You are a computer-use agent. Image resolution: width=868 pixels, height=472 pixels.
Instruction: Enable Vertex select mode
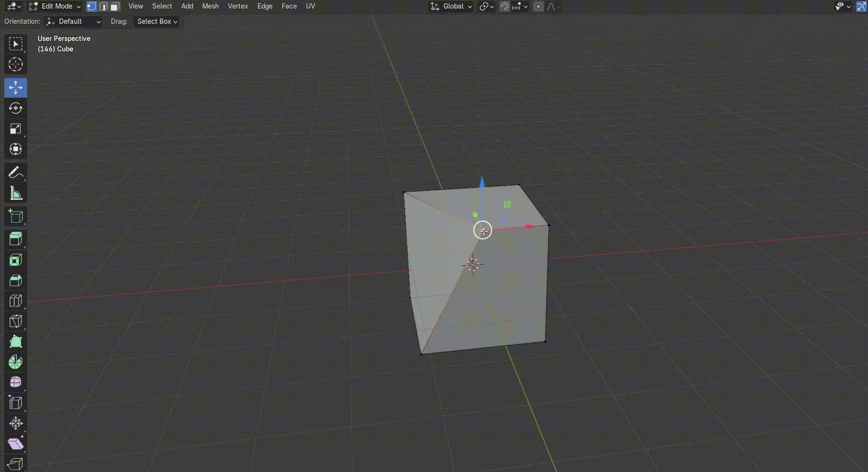pyautogui.click(x=91, y=6)
